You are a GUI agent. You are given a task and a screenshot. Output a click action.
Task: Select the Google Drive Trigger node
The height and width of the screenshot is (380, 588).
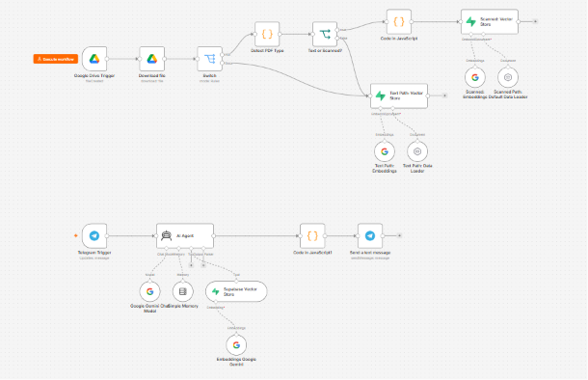point(94,59)
